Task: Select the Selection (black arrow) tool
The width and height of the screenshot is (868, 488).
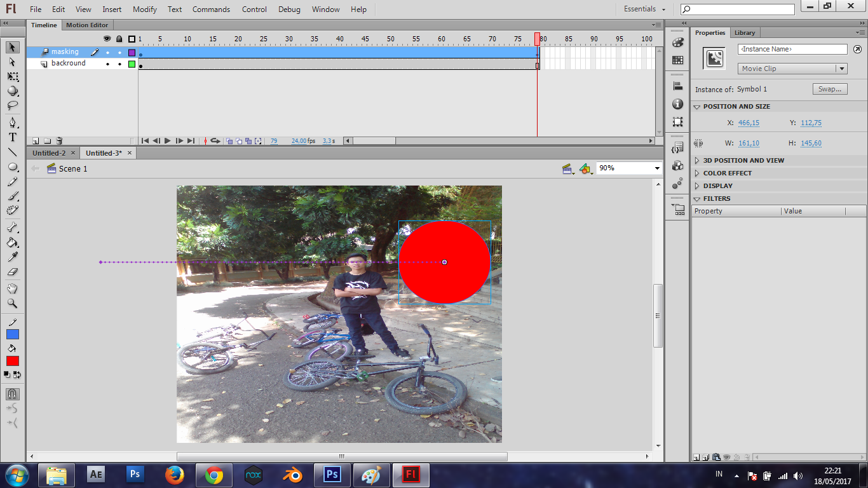Action: (13, 48)
